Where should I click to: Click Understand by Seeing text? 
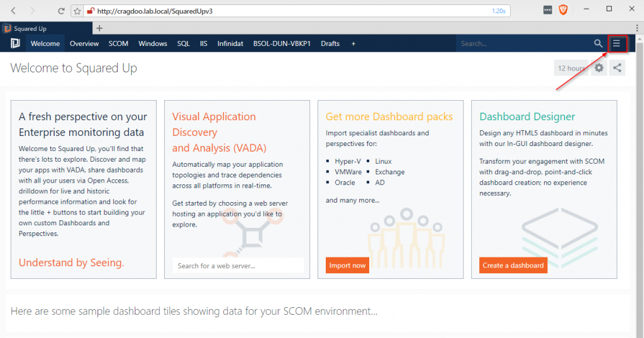tap(72, 262)
